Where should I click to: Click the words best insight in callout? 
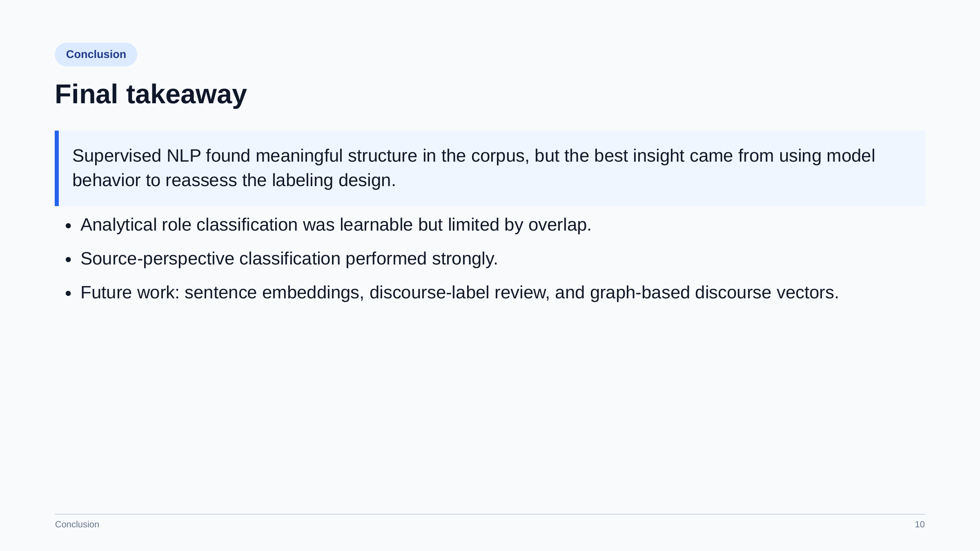(638, 156)
